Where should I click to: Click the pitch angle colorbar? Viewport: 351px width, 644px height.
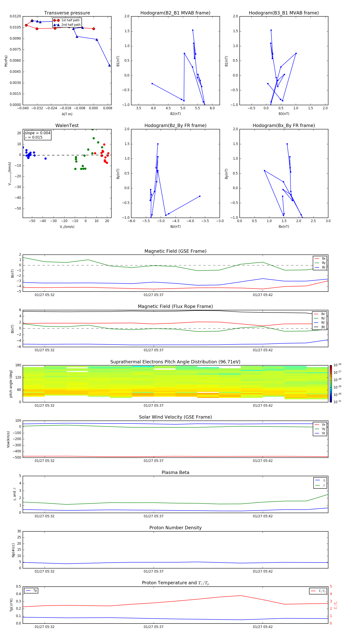331,383
